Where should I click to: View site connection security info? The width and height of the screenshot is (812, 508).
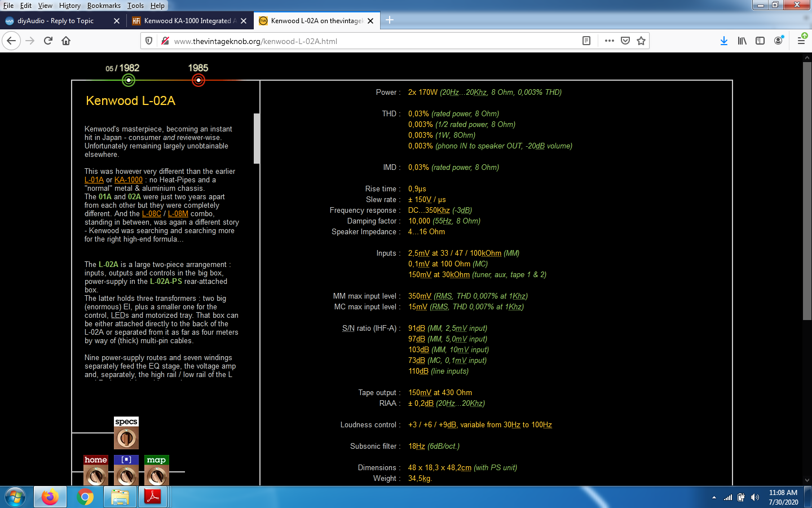[165, 41]
